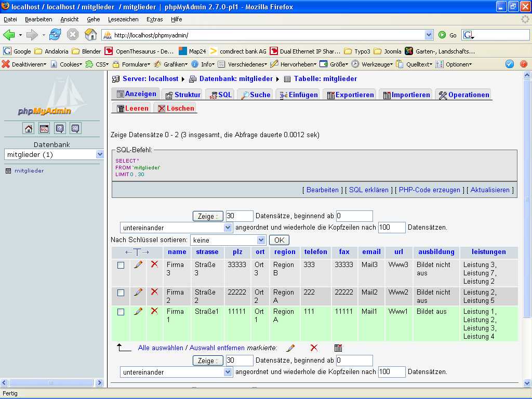The height and width of the screenshot is (399, 532).
Task: Click 'PHP-Code erzeugen' link
Action: click(x=429, y=190)
